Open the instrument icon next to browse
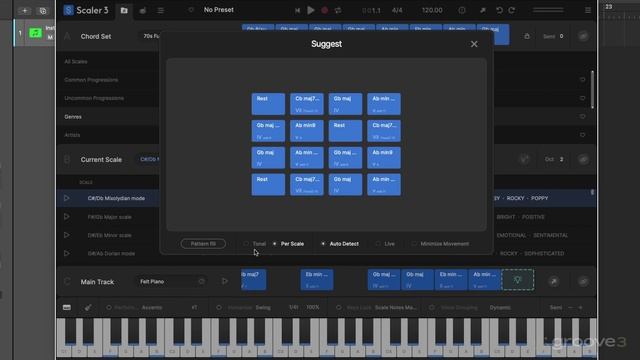Image resolution: width=640 pixels, height=360 pixels. (142, 10)
